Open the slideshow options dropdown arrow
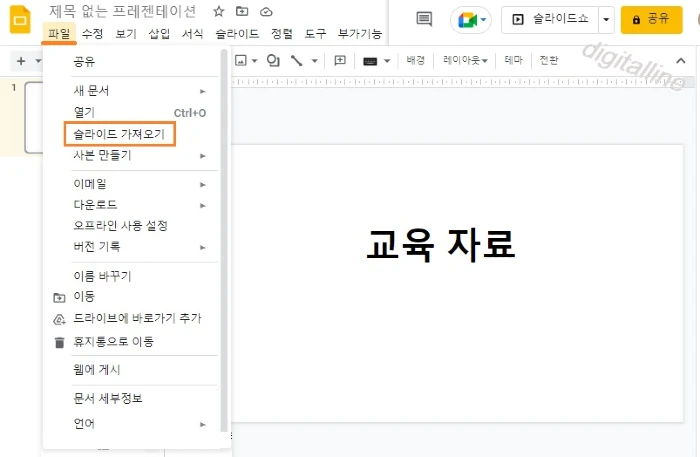 pos(606,20)
